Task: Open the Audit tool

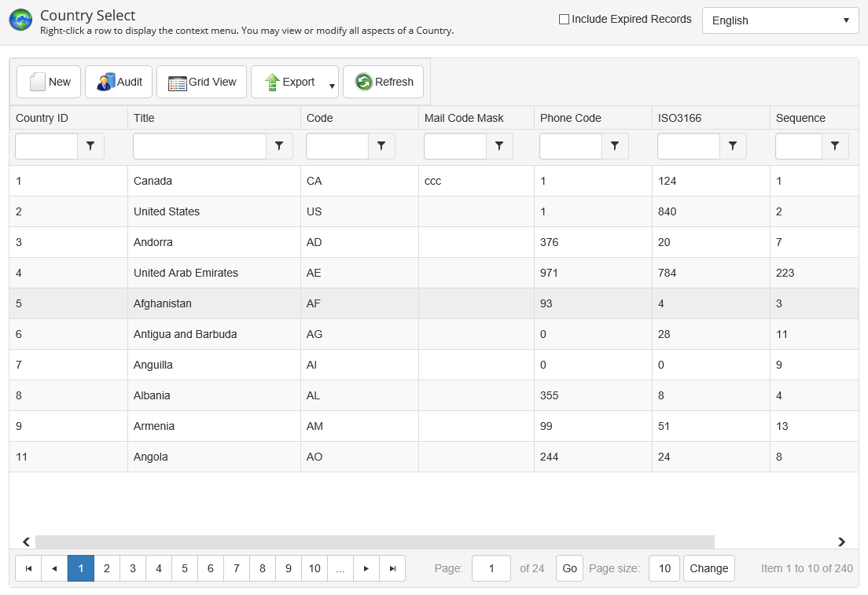Action: pyautogui.click(x=119, y=82)
